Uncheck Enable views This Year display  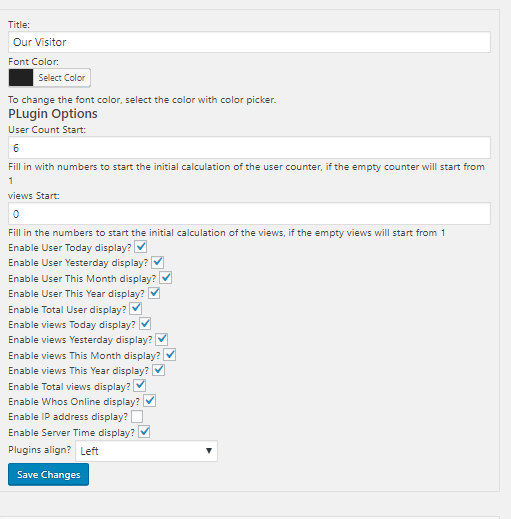[158, 370]
